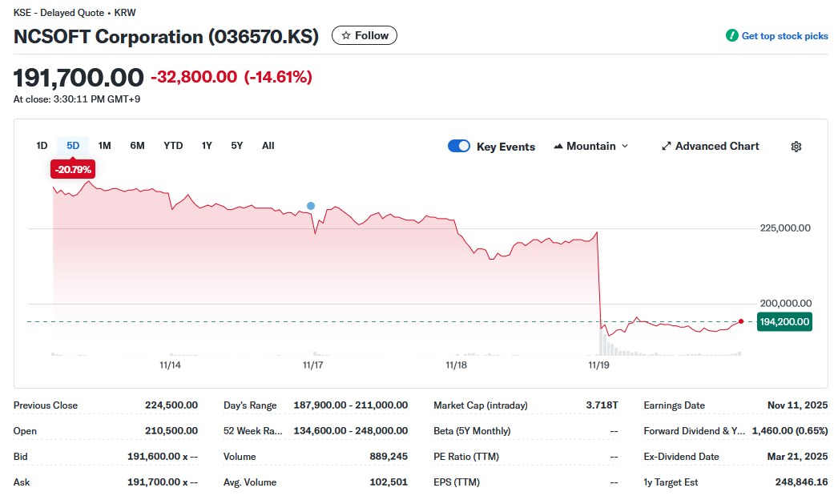Select the 5D time range
Screen dimensions: 838x504
pos(73,145)
